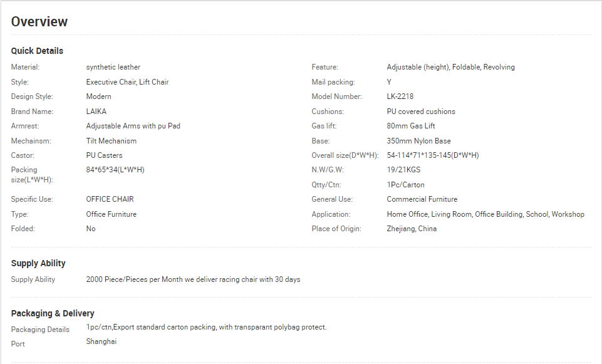Select the packaging details description text
The width and height of the screenshot is (602, 364).
[206, 327]
